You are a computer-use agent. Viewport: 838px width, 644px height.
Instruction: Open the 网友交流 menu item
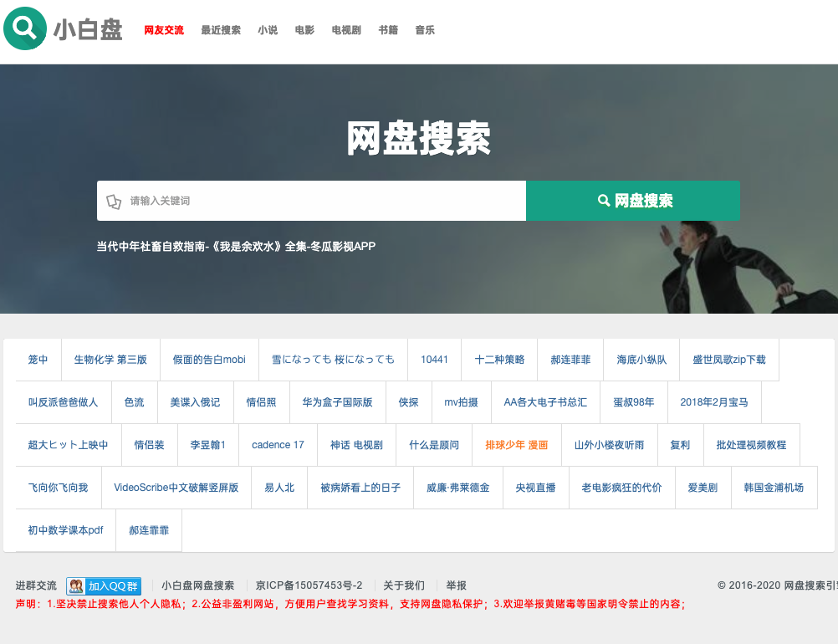(163, 30)
